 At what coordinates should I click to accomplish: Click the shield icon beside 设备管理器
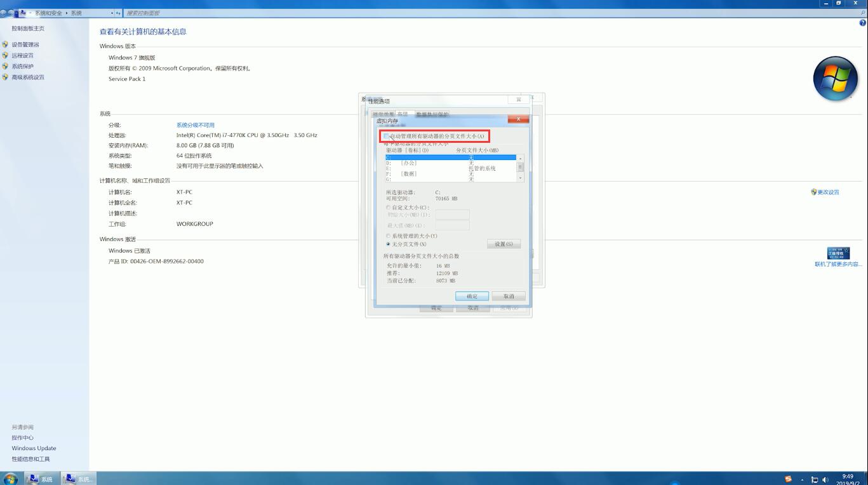[x=5, y=44]
